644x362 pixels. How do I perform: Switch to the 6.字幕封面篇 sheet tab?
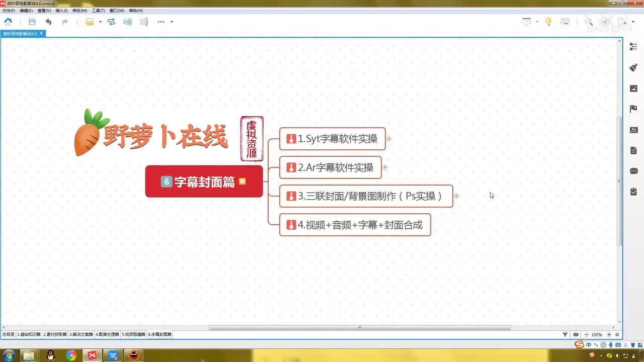pos(159,334)
